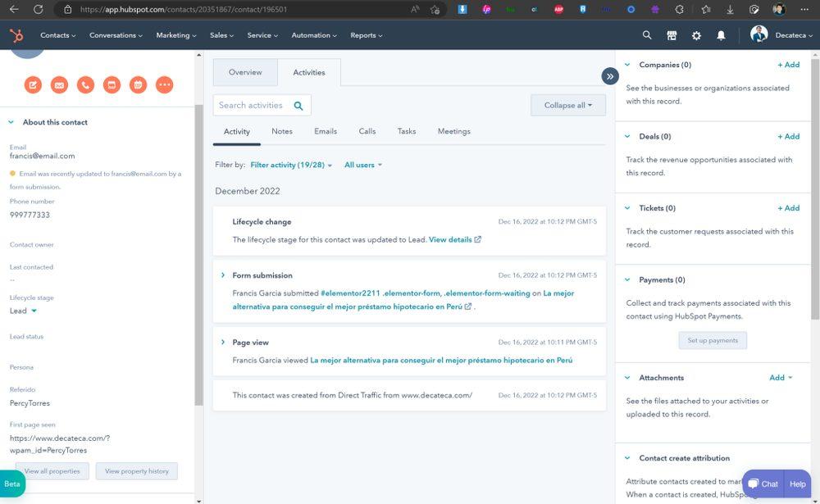This screenshot has width=820, height=504.
Task: Click Set up payments button
Action: pyautogui.click(x=713, y=340)
